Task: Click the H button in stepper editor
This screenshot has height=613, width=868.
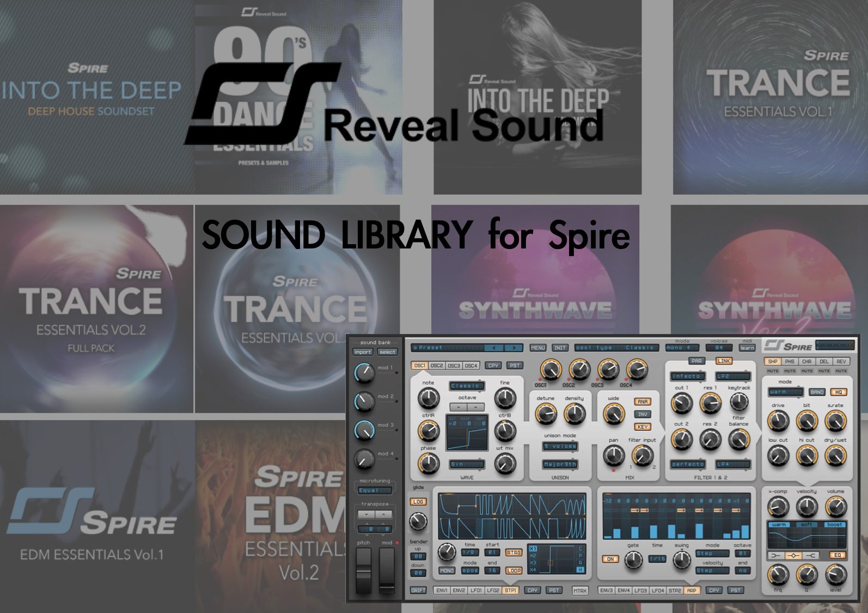Action: coord(580,570)
